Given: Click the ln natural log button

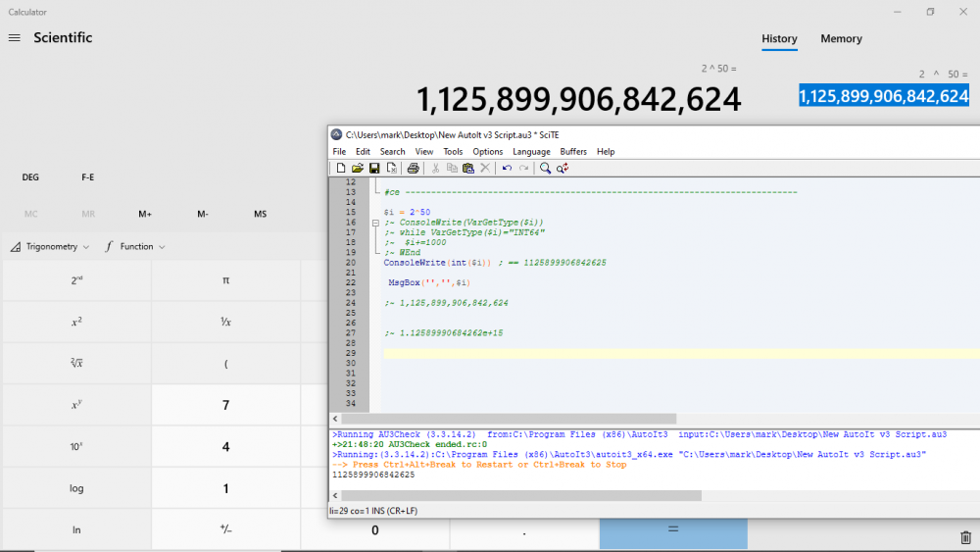Looking at the screenshot, I should click(x=76, y=529).
